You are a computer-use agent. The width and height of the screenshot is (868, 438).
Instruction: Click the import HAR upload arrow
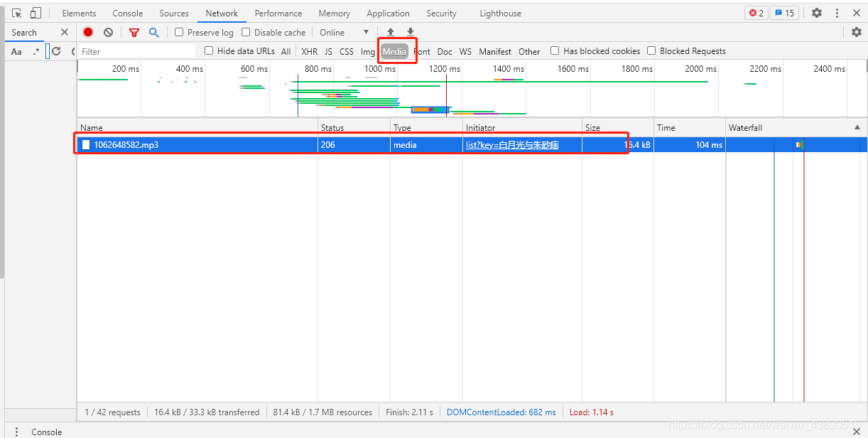point(391,32)
